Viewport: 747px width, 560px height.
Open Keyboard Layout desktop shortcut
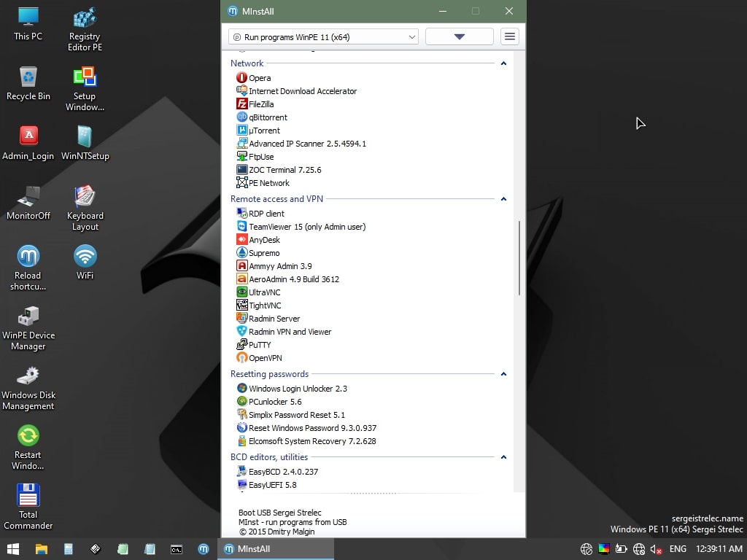tap(85, 209)
